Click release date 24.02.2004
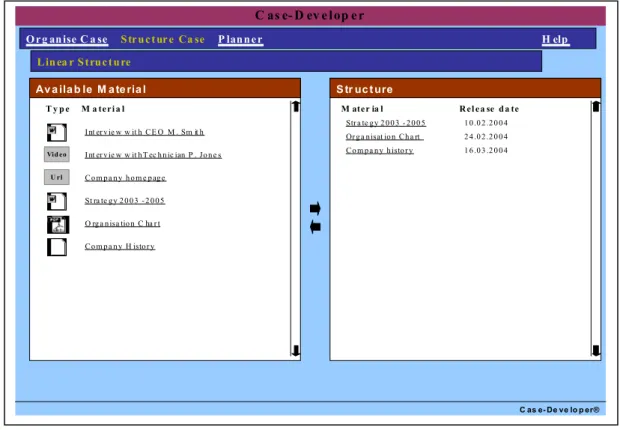Screen dimensions: 620x430 click(486, 137)
